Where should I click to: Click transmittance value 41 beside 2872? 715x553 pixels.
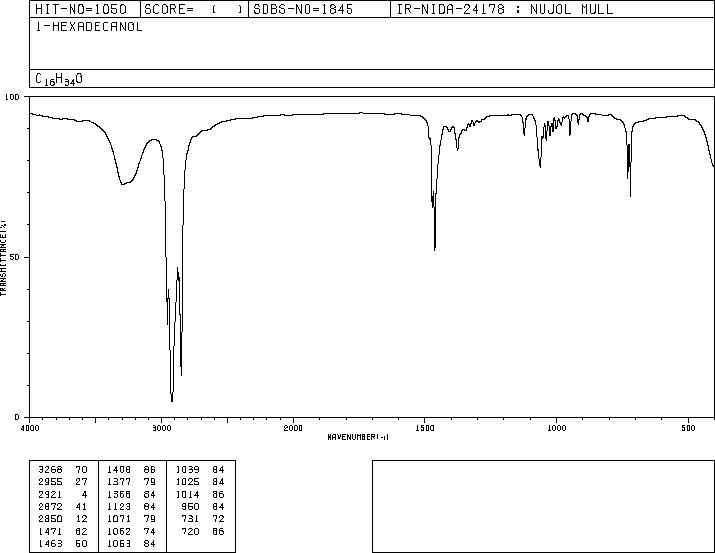tap(82, 507)
